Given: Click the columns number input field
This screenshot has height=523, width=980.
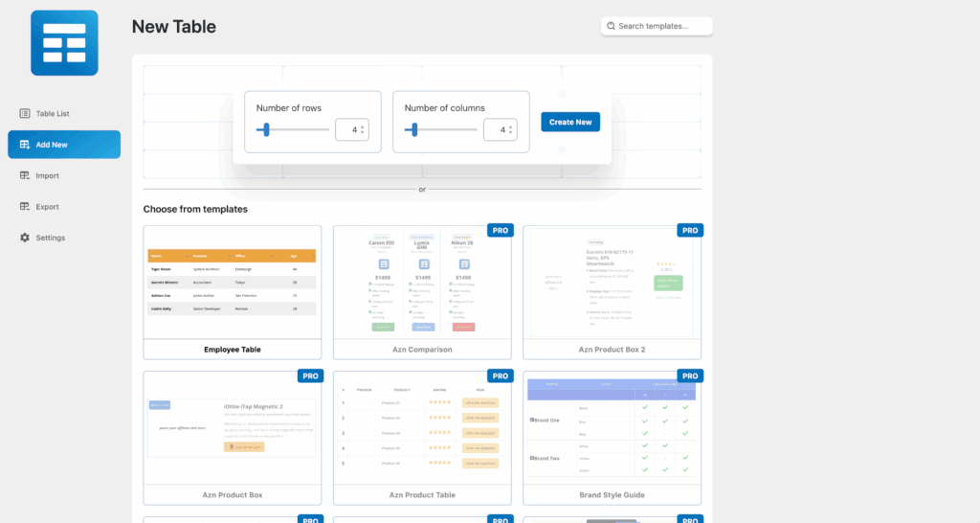Looking at the screenshot, I should pos(500,129).
